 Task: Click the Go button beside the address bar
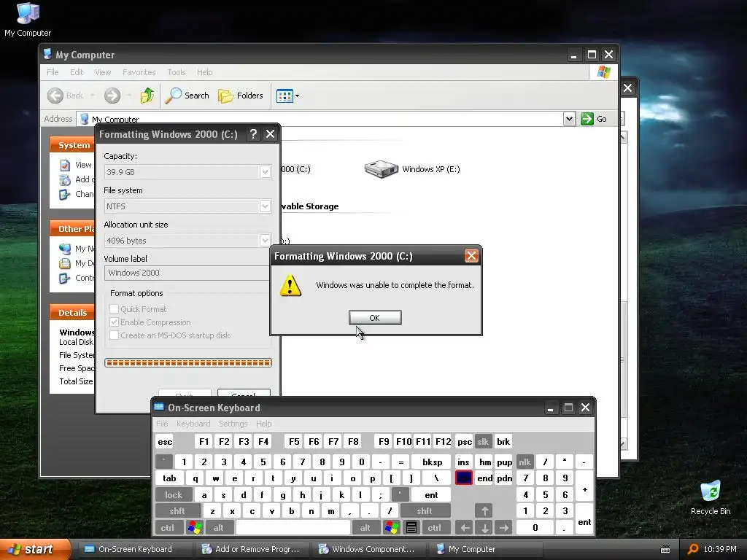click(x=594, y=119)
